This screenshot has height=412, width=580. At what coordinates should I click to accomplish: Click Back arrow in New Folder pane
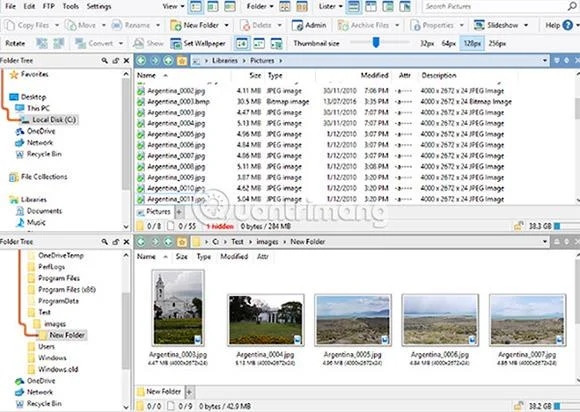141,242
